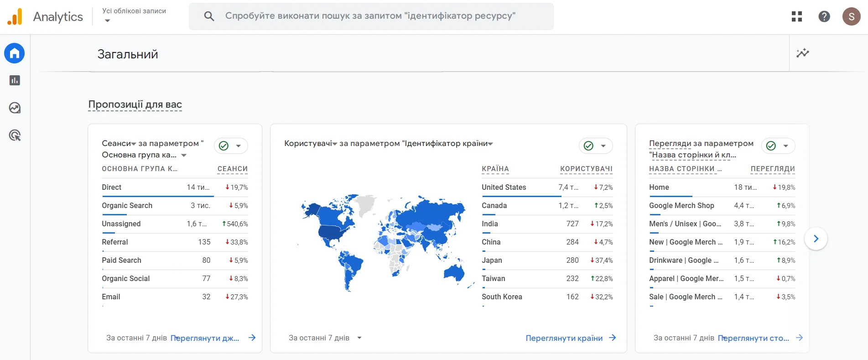Open the views card status dropdown arrow

tap(785, 146)
